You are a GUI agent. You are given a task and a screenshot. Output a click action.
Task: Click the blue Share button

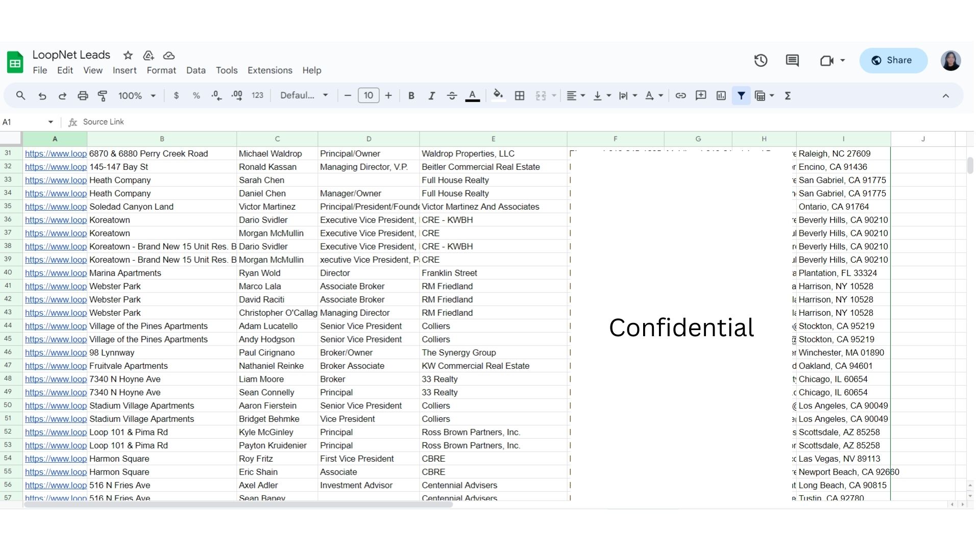[x=893, y=61]
